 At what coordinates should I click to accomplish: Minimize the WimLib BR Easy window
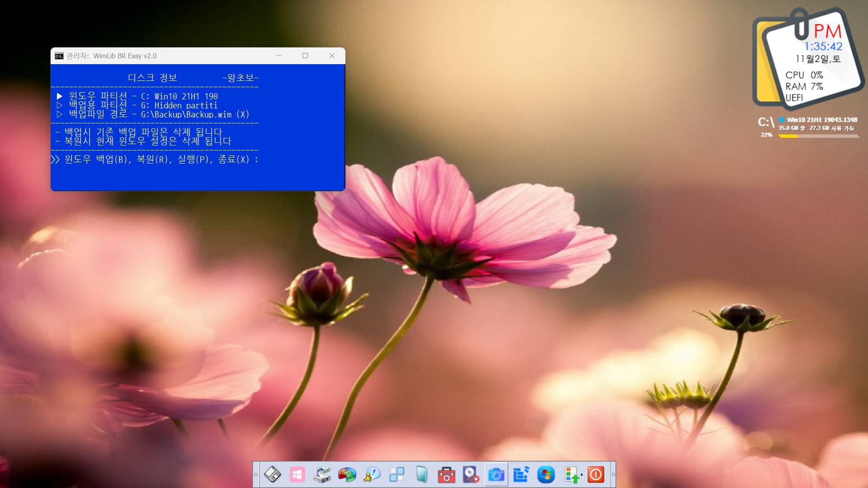(279, 56)
